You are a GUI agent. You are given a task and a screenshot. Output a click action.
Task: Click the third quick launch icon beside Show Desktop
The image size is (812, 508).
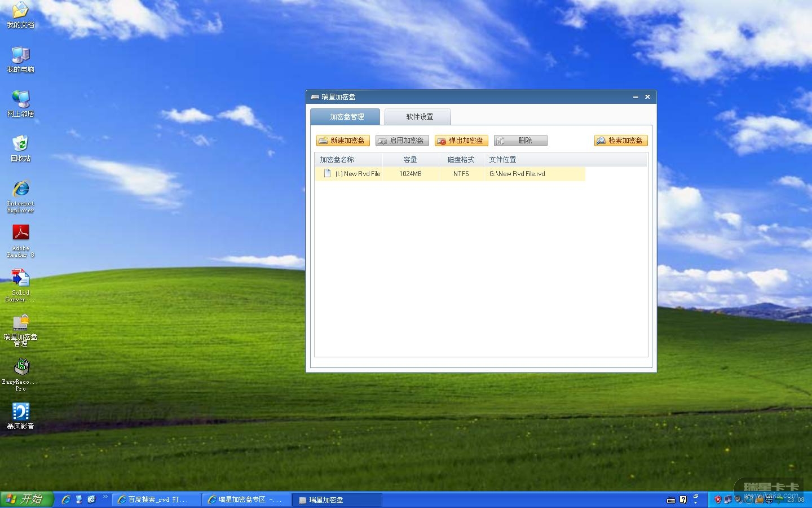click(92, 500)
